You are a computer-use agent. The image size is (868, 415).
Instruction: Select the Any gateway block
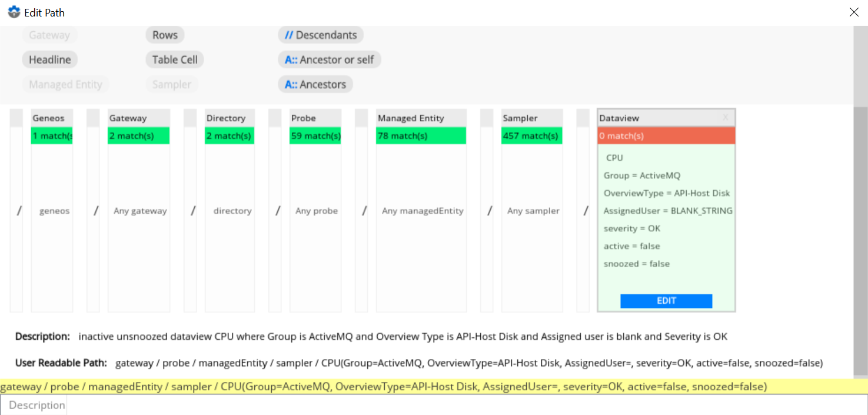click(x=139, y=211)
